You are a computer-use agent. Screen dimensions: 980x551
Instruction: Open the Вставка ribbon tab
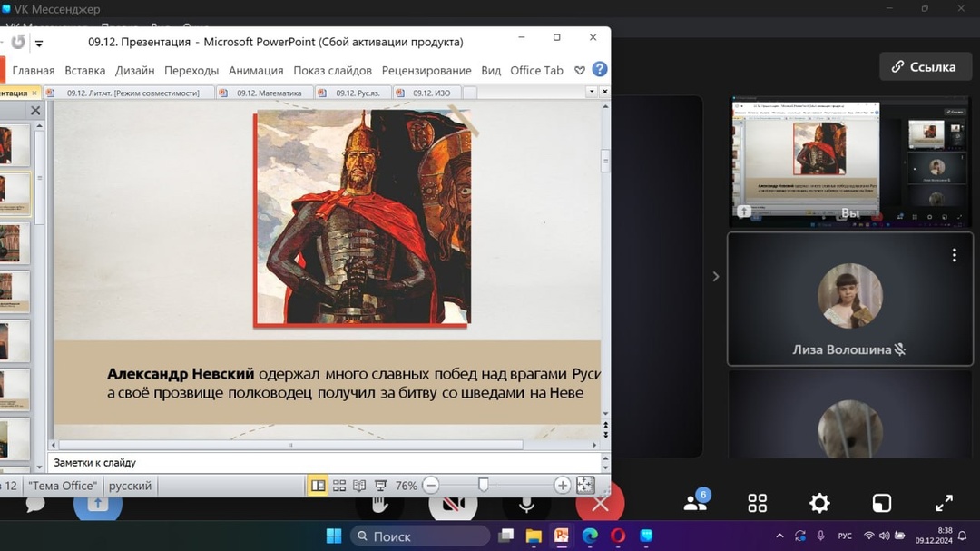pos(85,71)
